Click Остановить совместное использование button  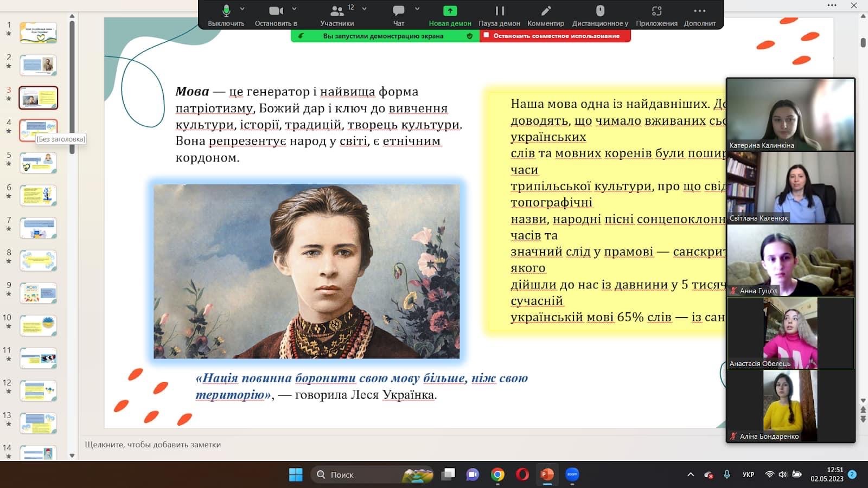click(556, 36)
